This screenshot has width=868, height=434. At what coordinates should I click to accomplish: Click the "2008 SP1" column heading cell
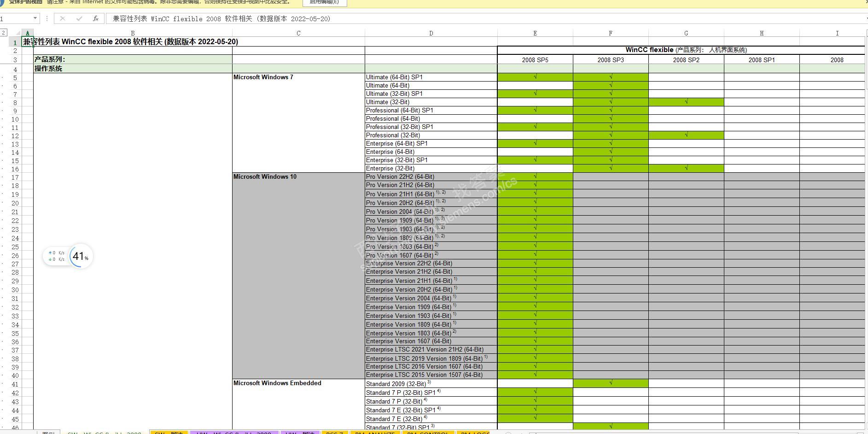pos(762,60)
